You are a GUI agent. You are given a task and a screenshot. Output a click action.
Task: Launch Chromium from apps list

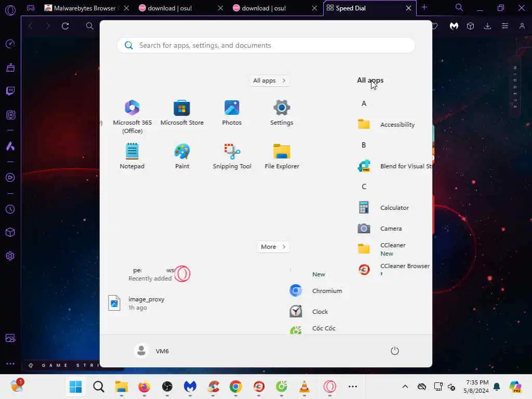315,291
